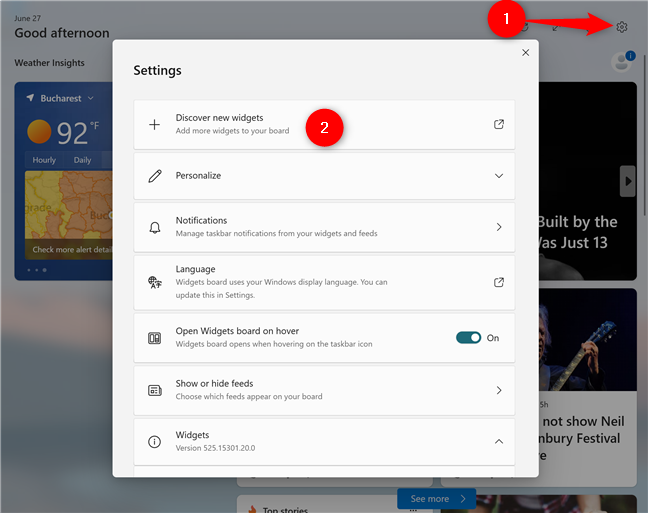Click the Notifications bell icon
648x513 pixels.
point(155,228)
